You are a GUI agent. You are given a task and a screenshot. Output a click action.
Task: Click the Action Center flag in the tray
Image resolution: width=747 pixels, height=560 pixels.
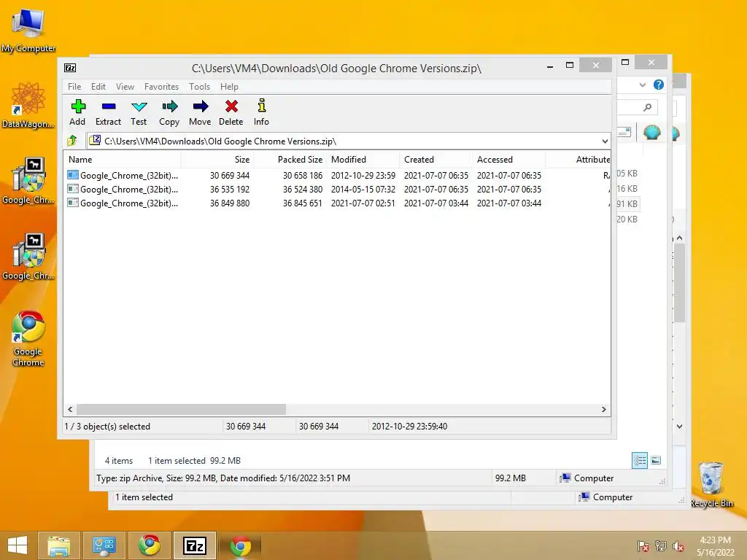[643, 546]
